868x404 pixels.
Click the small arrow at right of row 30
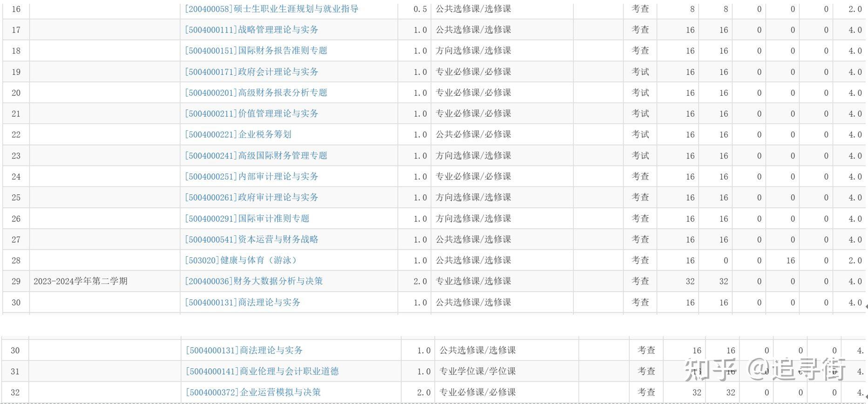(x=866, y=307)
